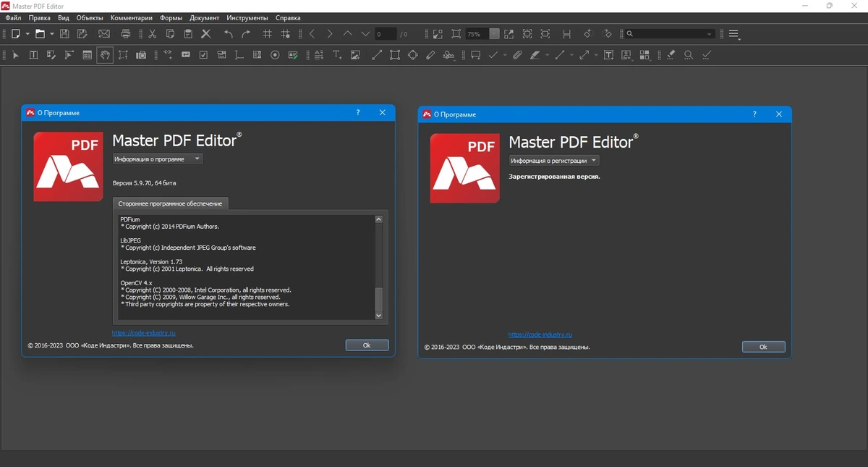Image resolution: width=868 pixels, height=467 pixels.
Task: Select the Ellipse drawing tool
Action: [412, 55]
